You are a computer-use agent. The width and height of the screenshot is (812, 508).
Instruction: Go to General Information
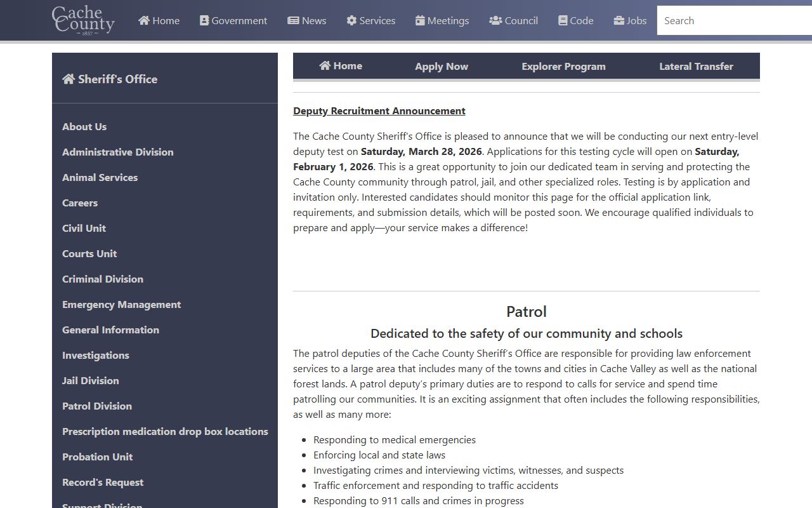click(111, 330)
